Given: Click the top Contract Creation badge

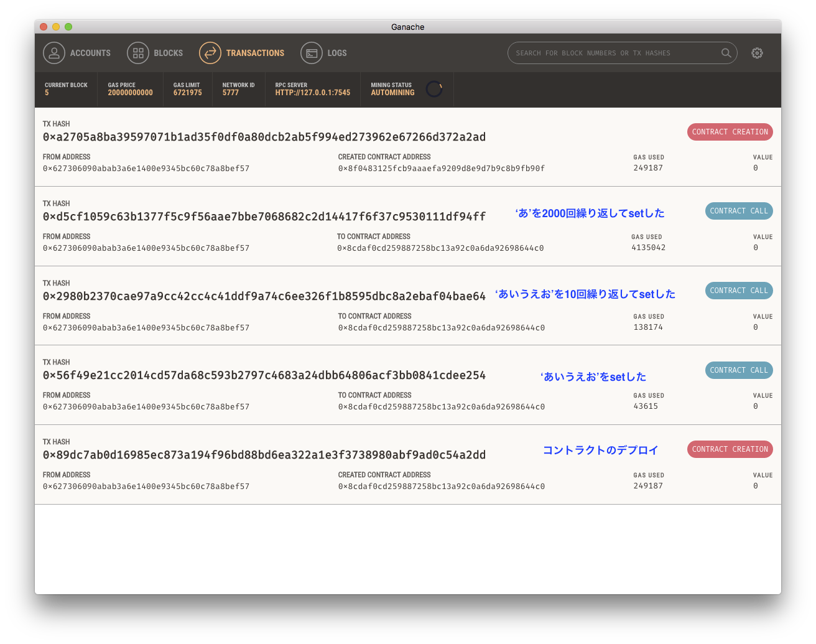Looking at the screenshot, I should [730, 132].
